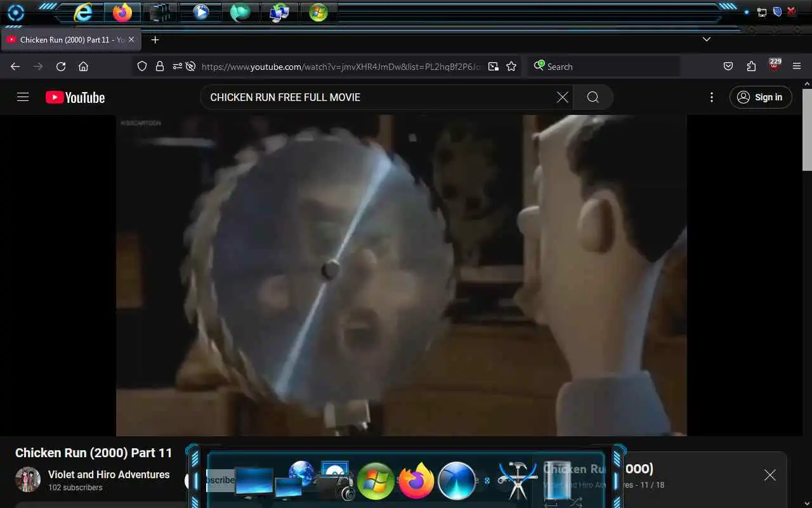
Task: Click the Firefox icon in the bottom dock
Action: tap(416, 481)
